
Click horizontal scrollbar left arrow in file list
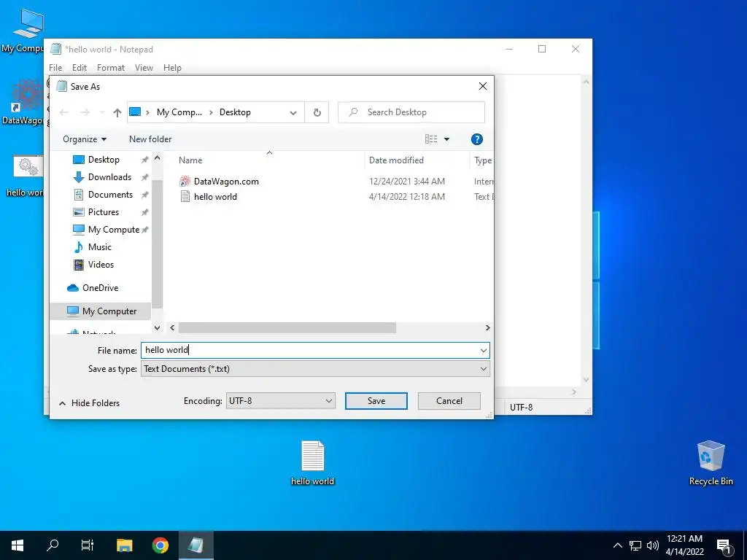(172, 327)
